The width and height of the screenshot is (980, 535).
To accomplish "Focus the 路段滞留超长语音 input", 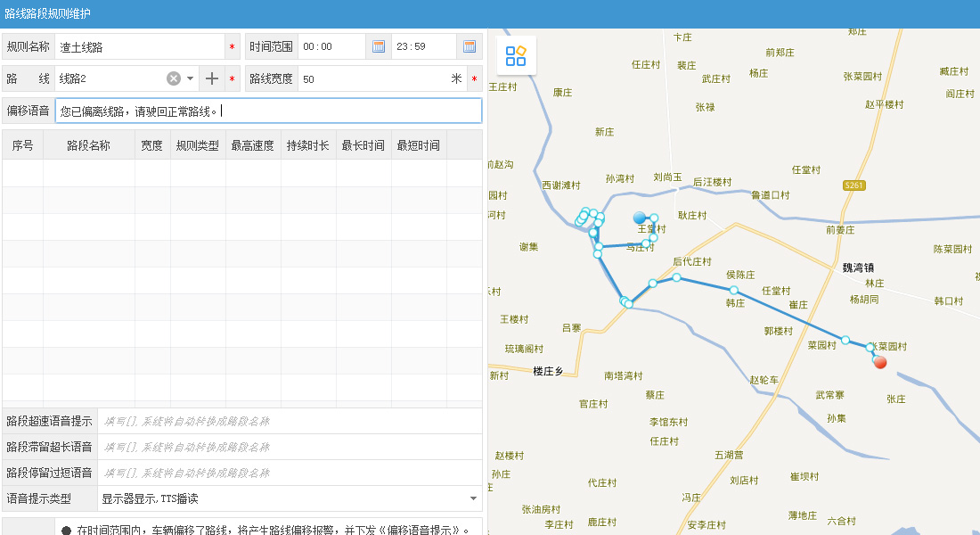I will click(x=290, y=447).
